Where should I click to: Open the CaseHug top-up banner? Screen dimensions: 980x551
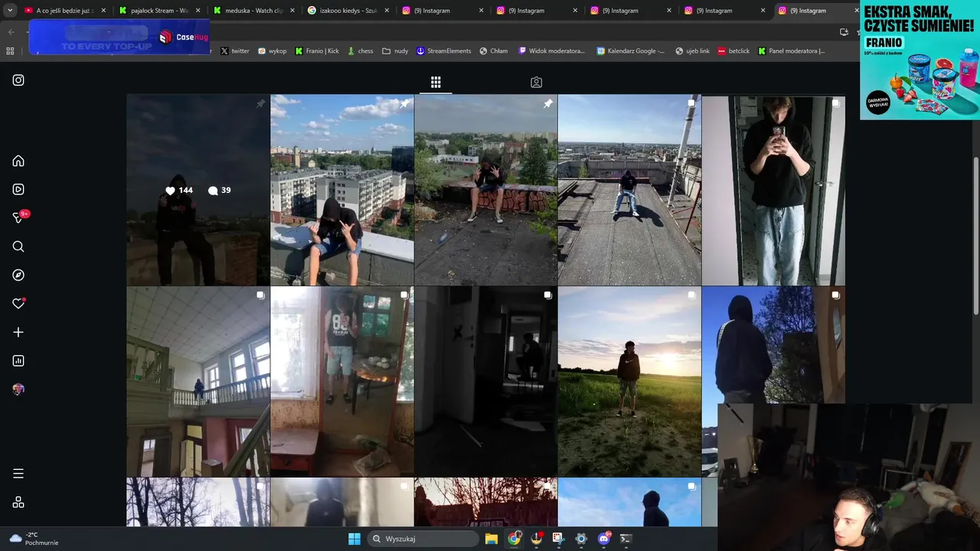(x=119, y=37)
